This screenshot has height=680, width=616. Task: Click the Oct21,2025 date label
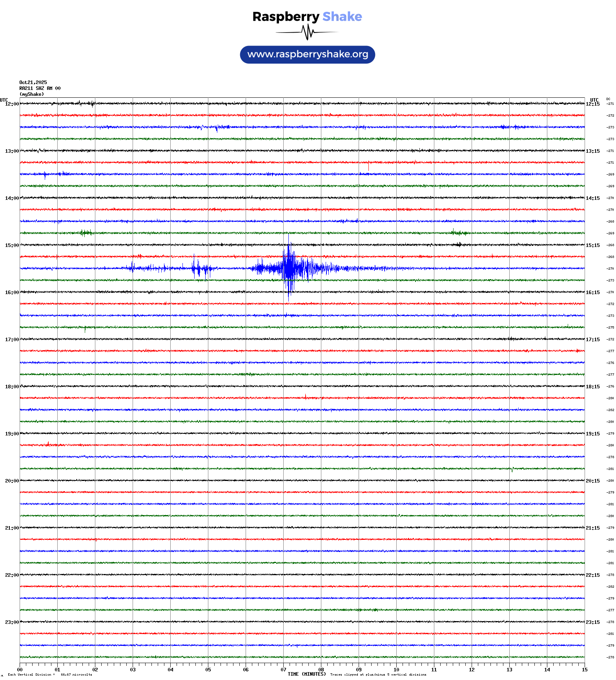[x=33, y=82]
